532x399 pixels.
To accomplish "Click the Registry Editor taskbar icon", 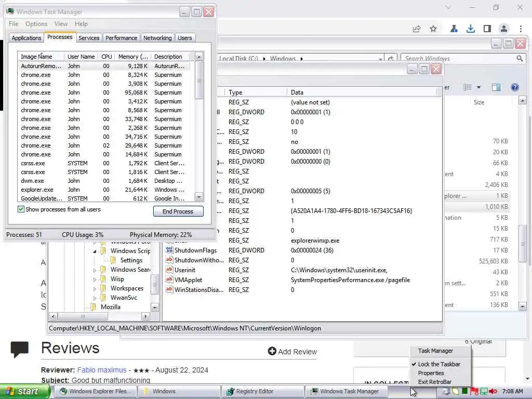I will pos(230,391).
